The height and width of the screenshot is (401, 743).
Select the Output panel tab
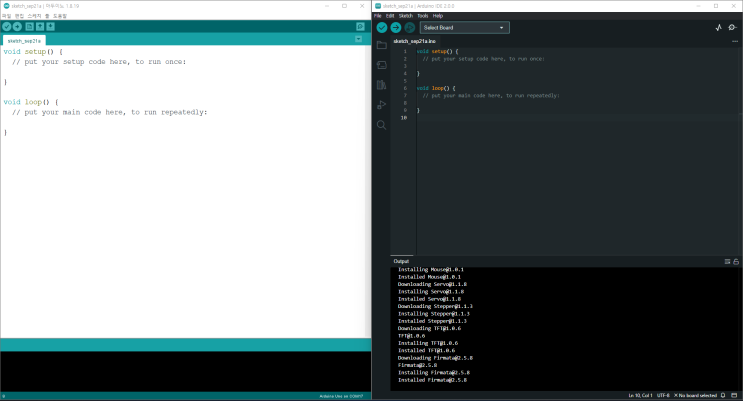click(x=401, y=261)
